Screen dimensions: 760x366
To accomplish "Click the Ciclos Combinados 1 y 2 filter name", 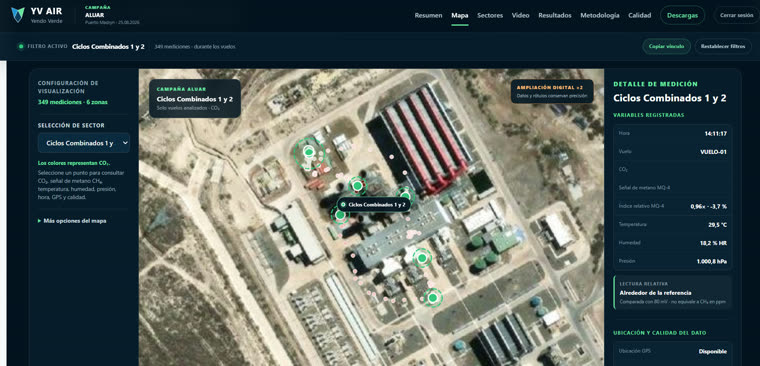I will coord(109,47).
